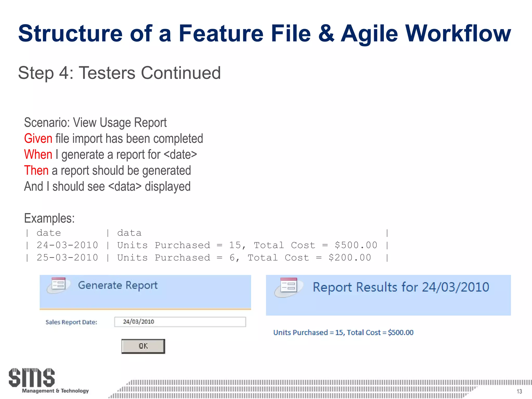Screen dimensions: 532x399
Task: Click the slide title Structure of a Feature File
Action: 264,33
